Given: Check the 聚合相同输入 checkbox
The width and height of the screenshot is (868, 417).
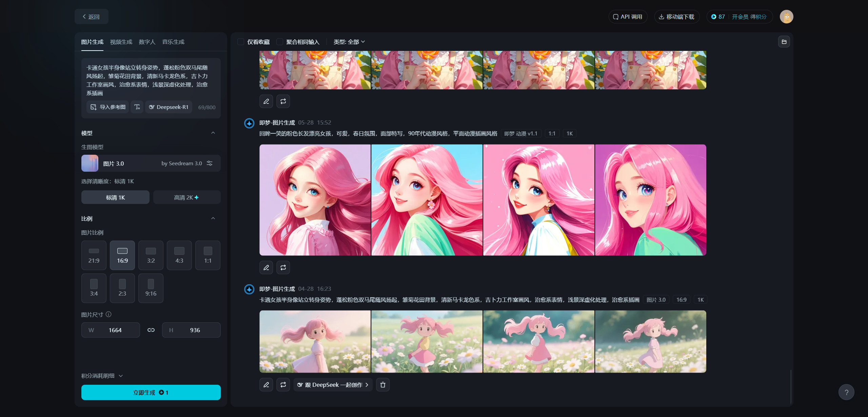Looking at the screenshot, I should point(280,42).
